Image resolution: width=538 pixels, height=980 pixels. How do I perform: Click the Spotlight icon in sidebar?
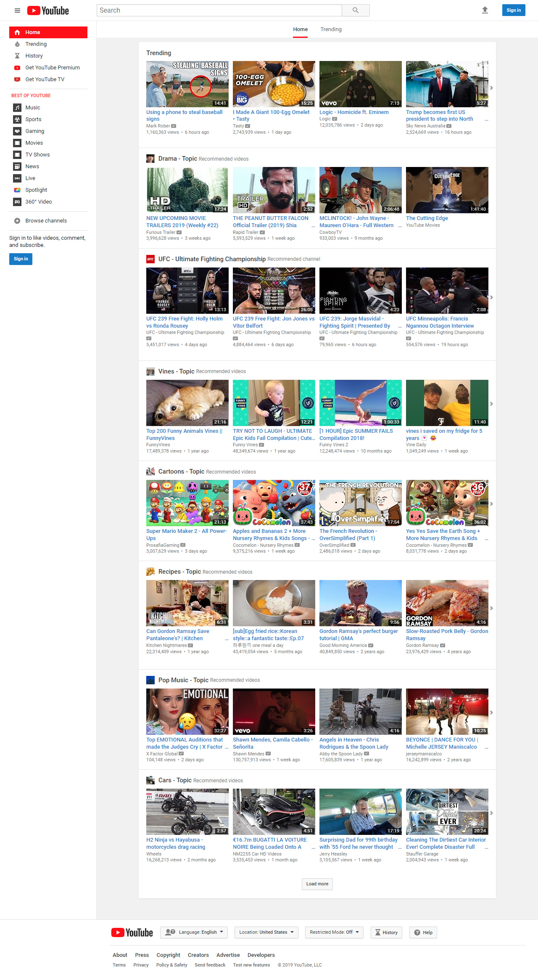(x=17, y=190)
